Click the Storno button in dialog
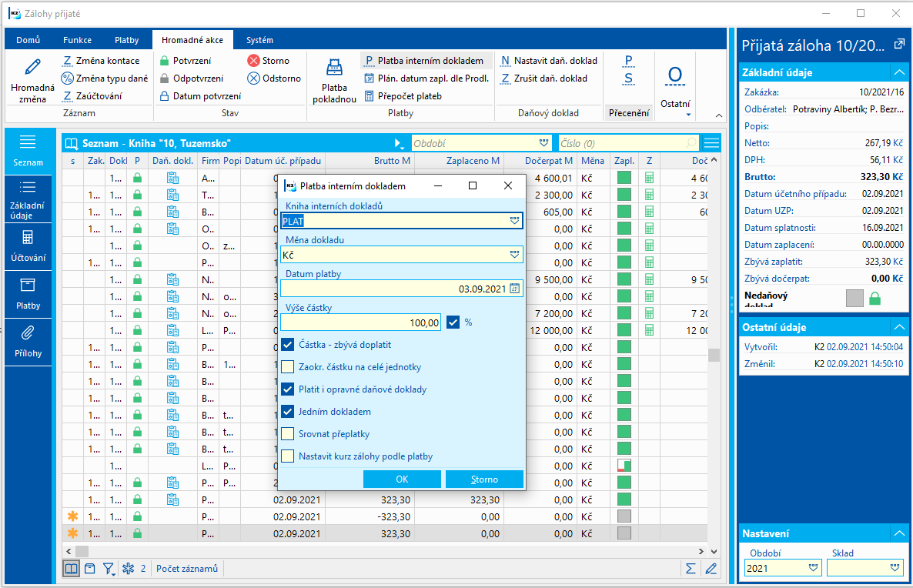This screenshot has height=588, width=913. click(x=484, y=479)
